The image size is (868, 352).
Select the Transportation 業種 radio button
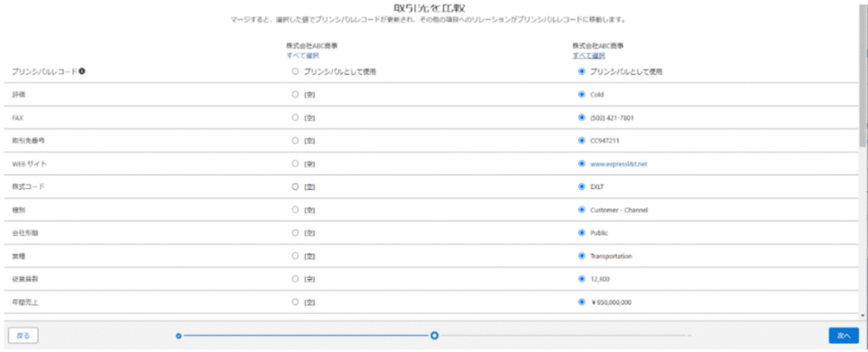(581, 255)
